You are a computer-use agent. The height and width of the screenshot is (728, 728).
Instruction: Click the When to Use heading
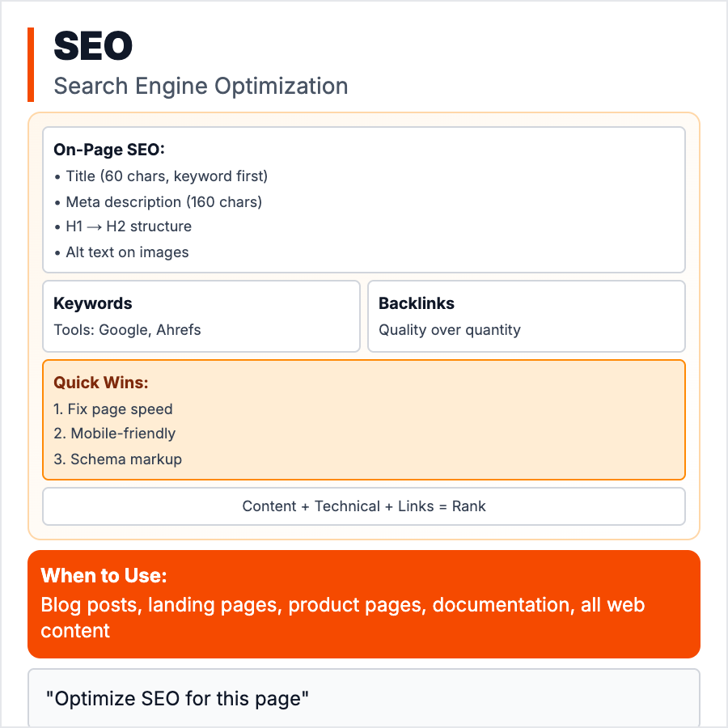(x=104, y=576)
